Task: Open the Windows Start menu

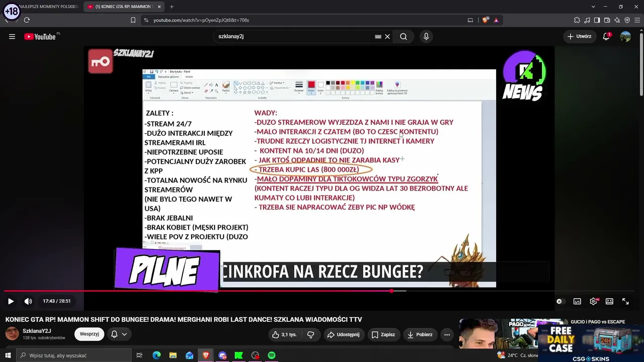Action: coord(8,355)
